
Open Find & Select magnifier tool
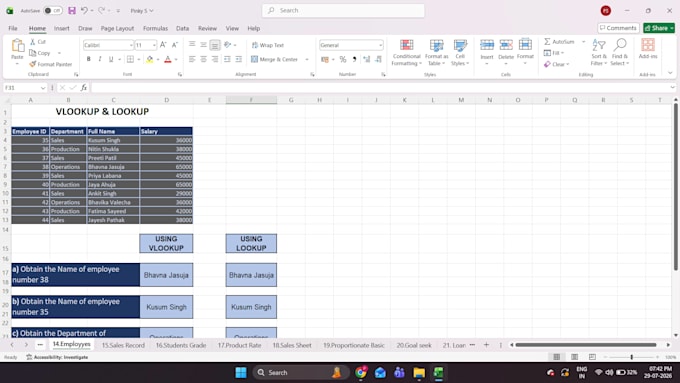620,52
